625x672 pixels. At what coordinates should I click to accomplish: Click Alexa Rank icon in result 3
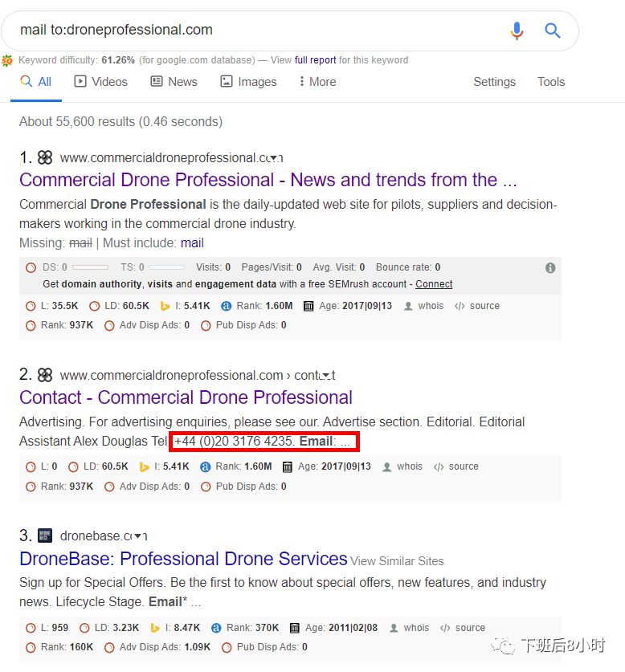point(216,628)
